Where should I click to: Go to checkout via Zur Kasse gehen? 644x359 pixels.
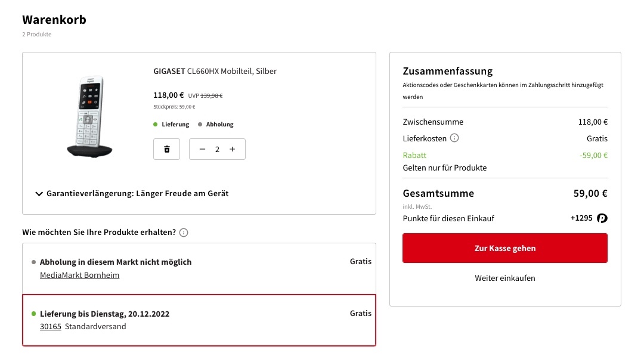505,248
